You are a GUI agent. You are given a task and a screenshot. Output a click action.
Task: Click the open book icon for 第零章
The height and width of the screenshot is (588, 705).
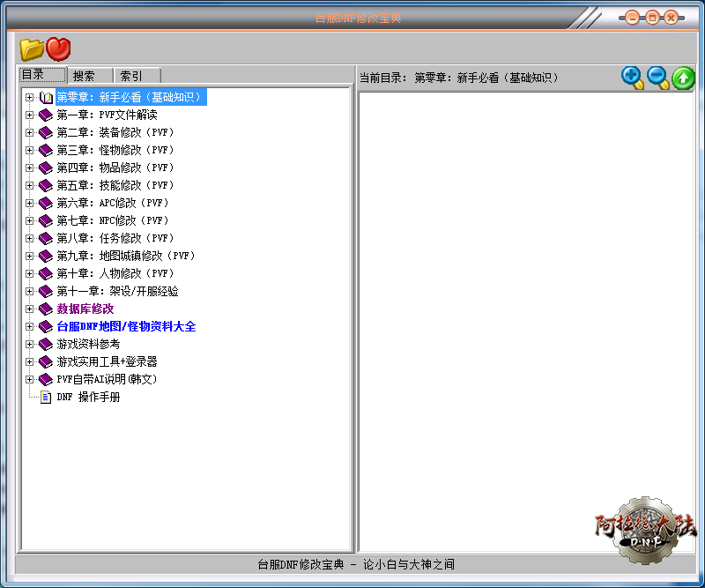tap(46, 97)
